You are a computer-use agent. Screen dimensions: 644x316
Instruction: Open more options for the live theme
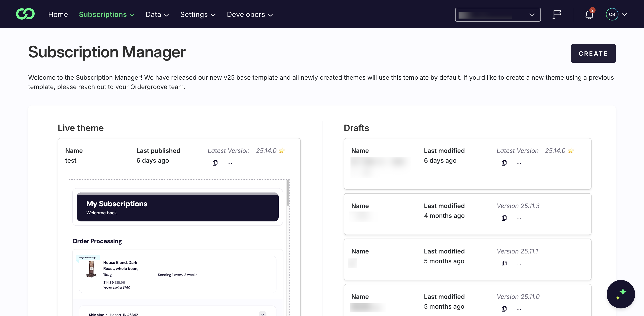pos(230,163)
